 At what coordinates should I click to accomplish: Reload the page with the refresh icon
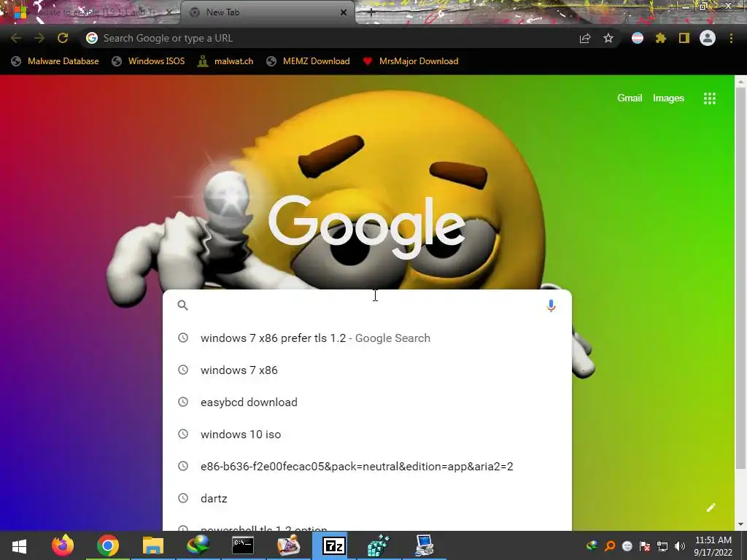tap(63, 38)
